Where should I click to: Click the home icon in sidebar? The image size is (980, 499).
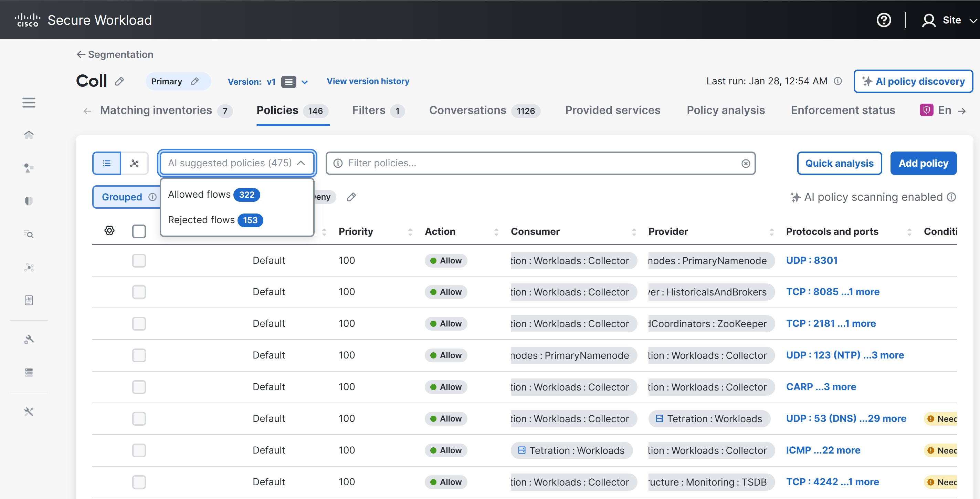(x=29, y=135)
